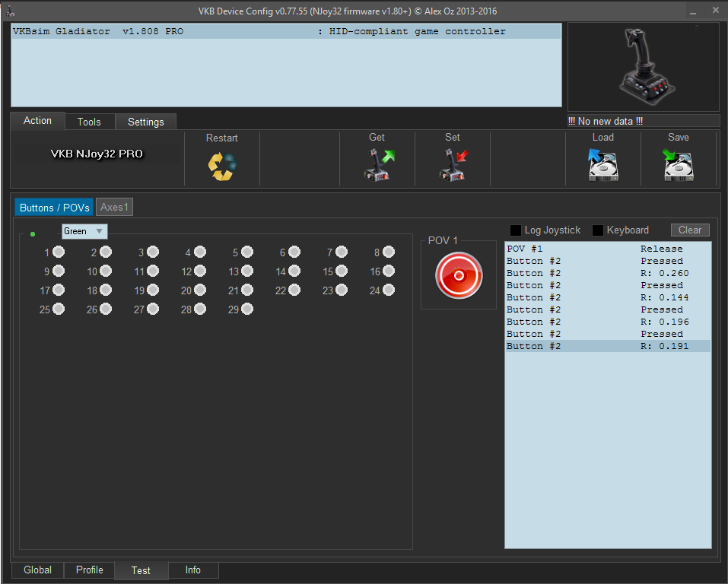The width and height of the screenshot is (728, 584).
Task: Select the Buttons / POVs tab
Action: (54, 208)
